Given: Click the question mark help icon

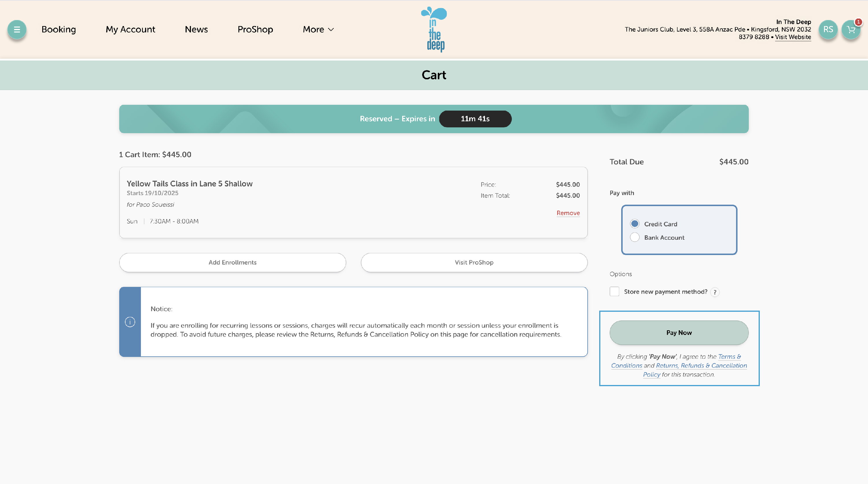Looking at the screenshot, I should pyautogui.click(x=715, y=292).
